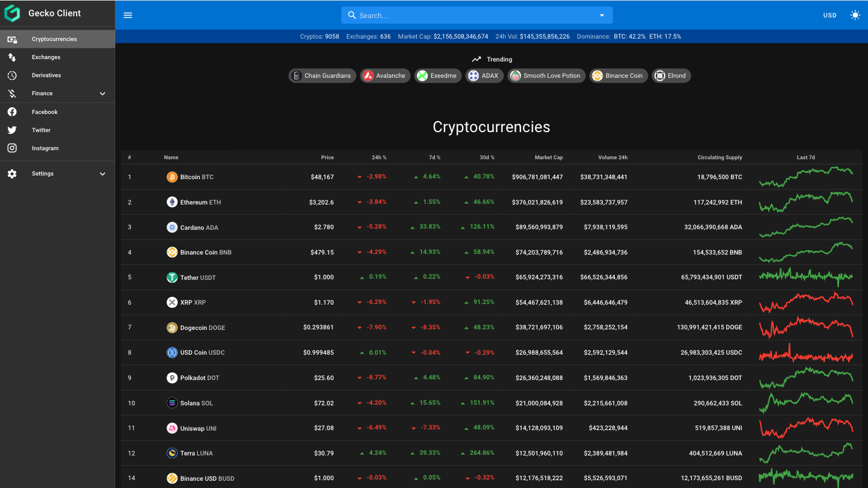Click the Settings gear icon in sidebar
Image resolution: width=868 pixels, height=488 pixels.
tap(12, 174)
